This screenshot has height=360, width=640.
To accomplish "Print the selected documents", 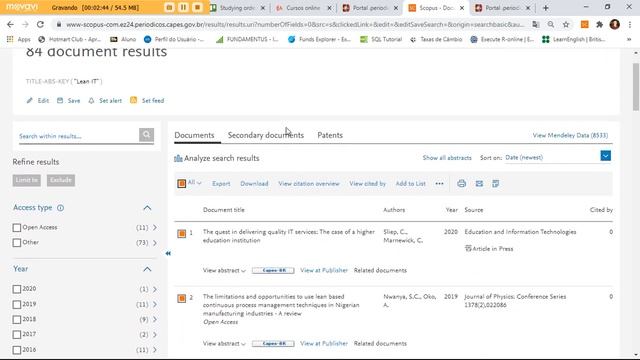I will (x=461, y=184).
